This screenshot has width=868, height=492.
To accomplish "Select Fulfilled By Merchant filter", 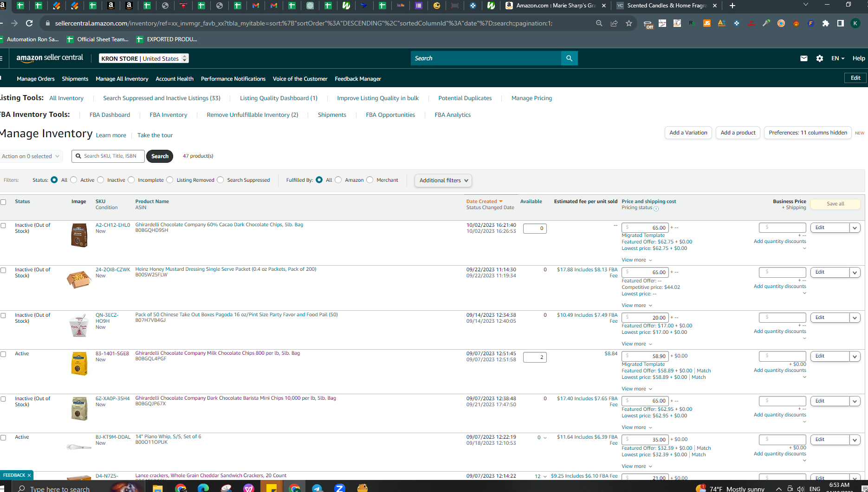I will (370, 180).
